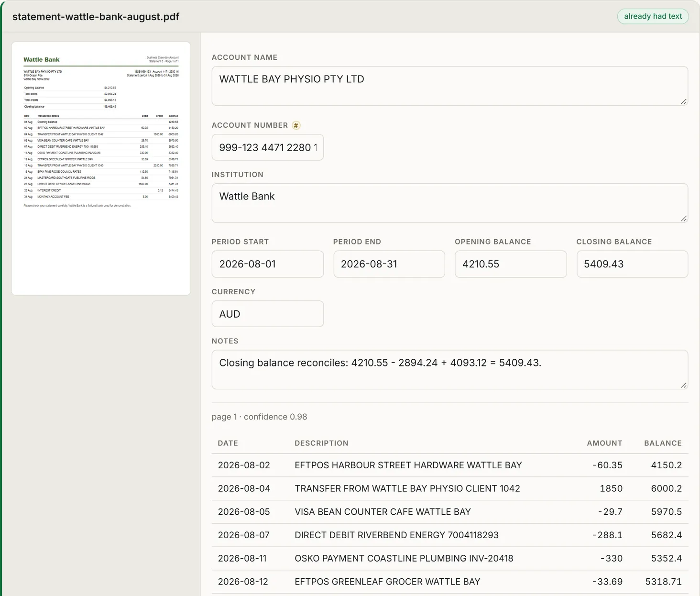700x596 pixels.
Task: Open the Wattle Bank statement page thumbnail
Action: coord(101,168)
